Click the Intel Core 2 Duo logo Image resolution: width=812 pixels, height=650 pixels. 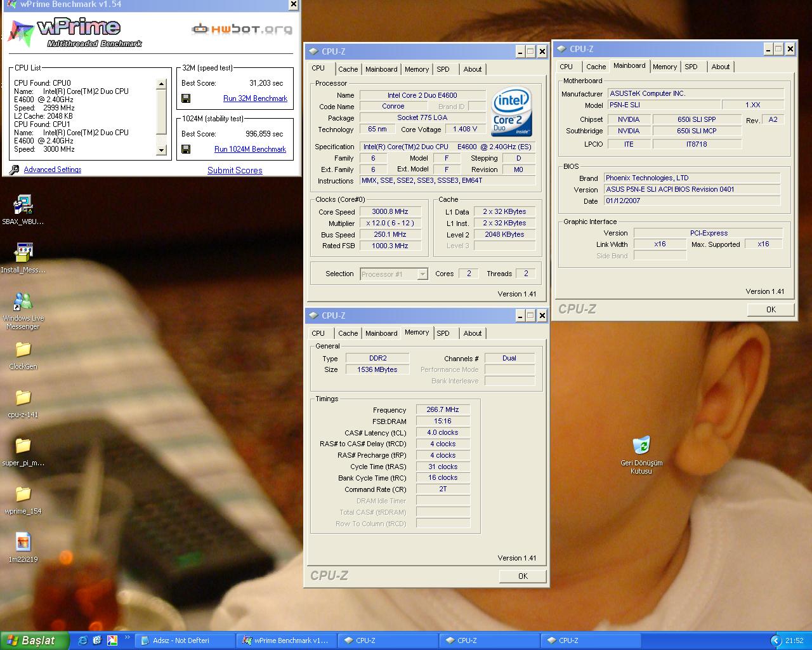point(511,111)
